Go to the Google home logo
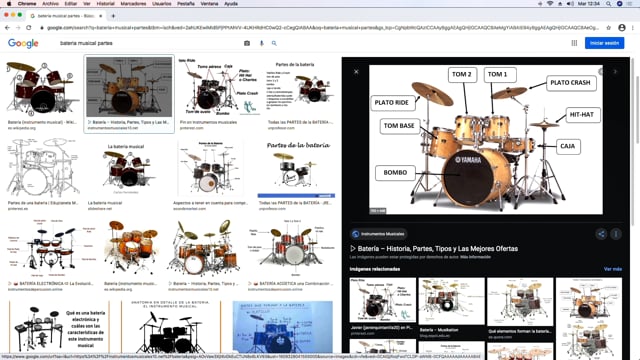The width and height of the screenshot is (640, 360). click(23, 43)
